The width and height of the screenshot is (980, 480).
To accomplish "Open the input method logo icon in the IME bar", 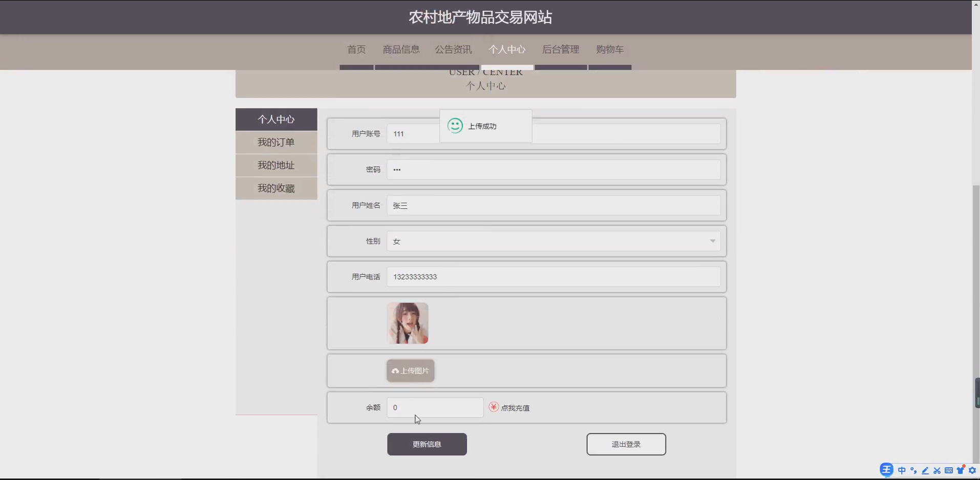I will pyautogui.click(x=886, y=470).
